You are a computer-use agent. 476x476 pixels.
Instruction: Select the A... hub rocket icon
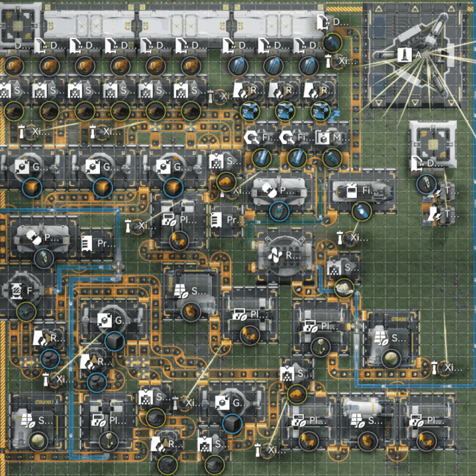pyautogui.click(x=405, y=55)
